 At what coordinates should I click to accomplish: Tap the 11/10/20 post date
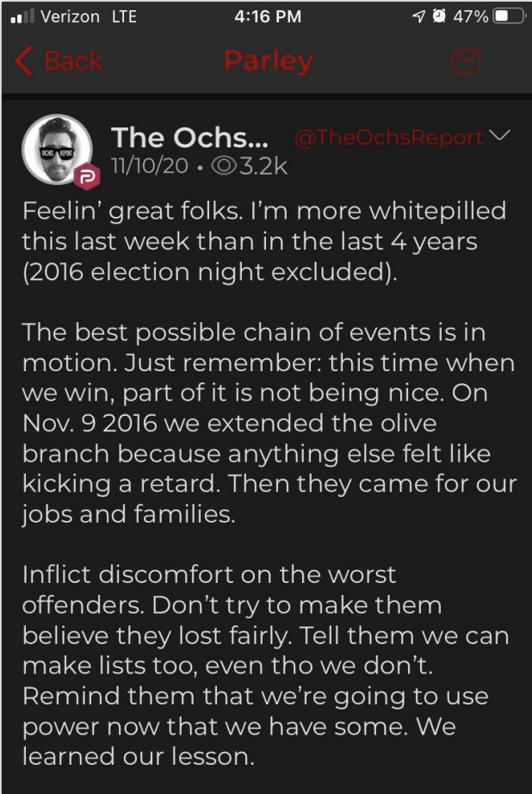150,165
